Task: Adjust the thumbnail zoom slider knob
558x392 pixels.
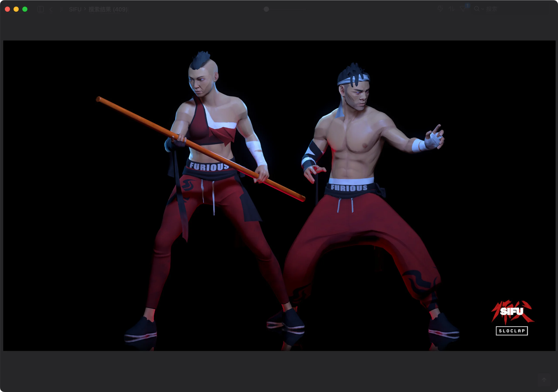Action: [x=266, y=9]
